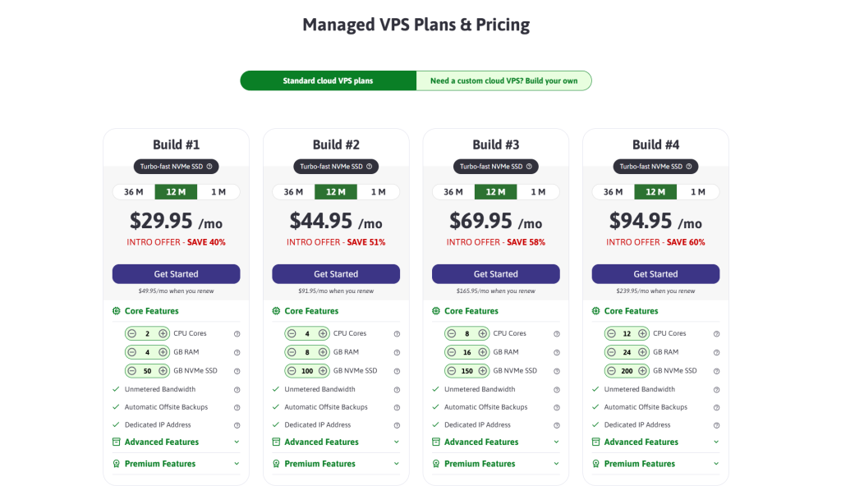Increase GB RAM in Build #3
Viewport: 841px width, 504px height.
pos(483,352)
